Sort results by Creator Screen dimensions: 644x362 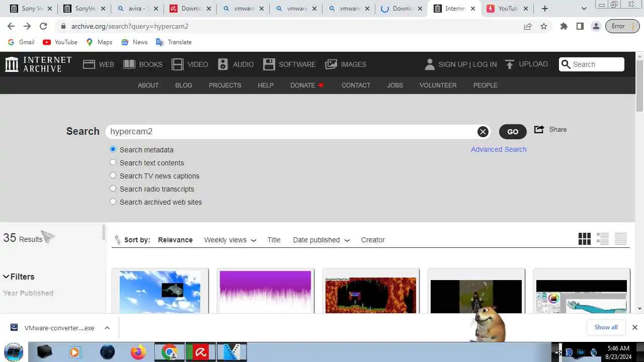373,240
